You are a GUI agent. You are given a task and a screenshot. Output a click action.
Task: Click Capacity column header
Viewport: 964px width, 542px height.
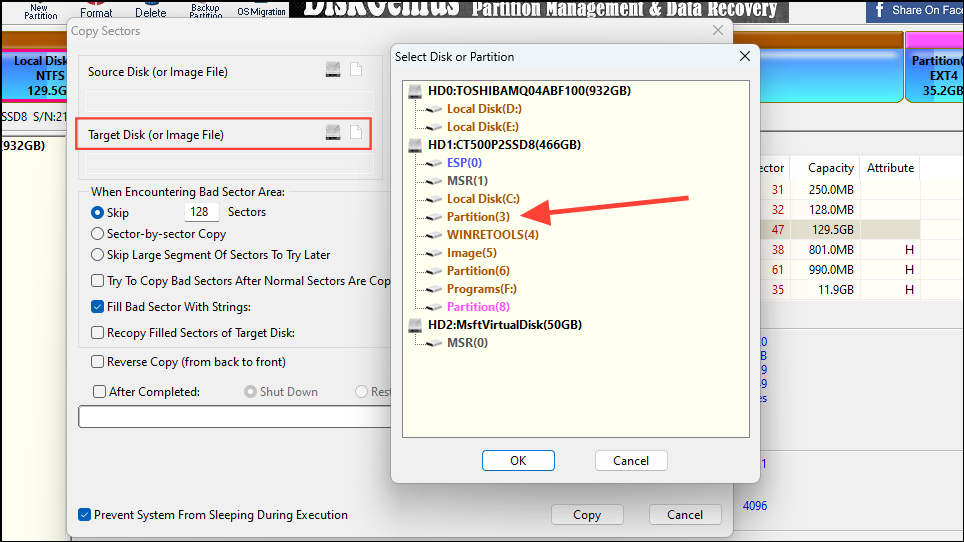coord(831,168)
